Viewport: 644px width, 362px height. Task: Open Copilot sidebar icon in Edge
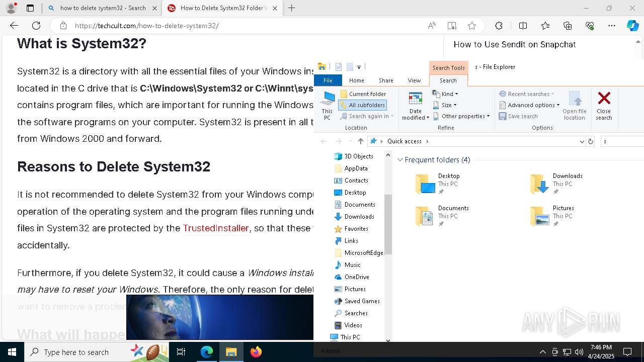(x=633, y=26)
